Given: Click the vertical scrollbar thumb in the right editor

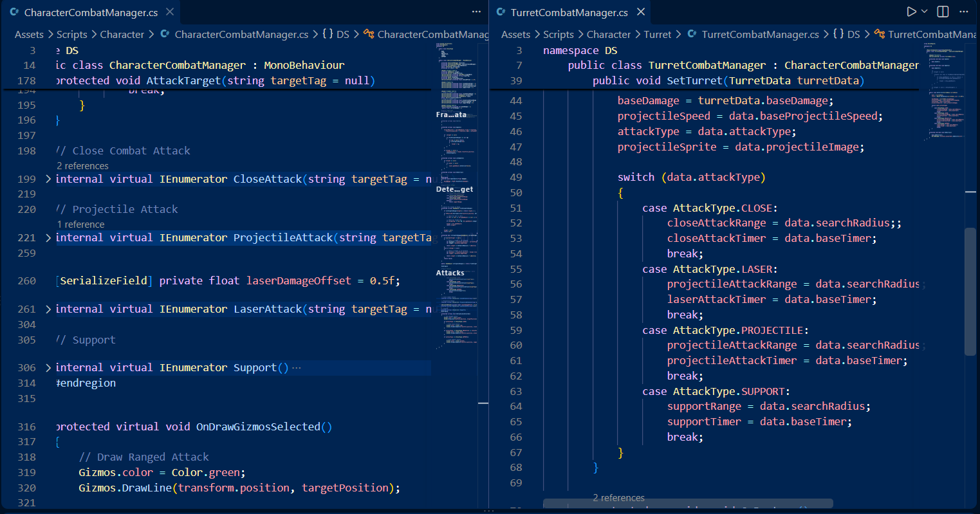Looking at the screenshot, I should (970, 291).
